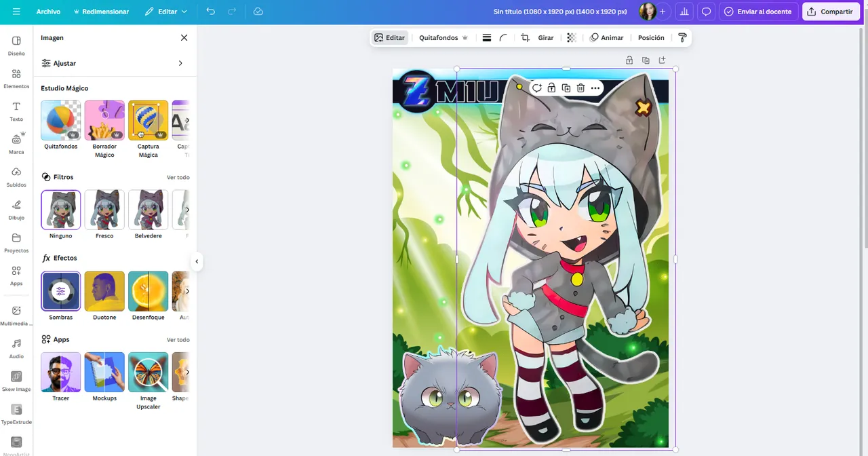Open the Posición tab in the toolbar
This screenshot has height=456, width=868.
[x=651, y=38]
